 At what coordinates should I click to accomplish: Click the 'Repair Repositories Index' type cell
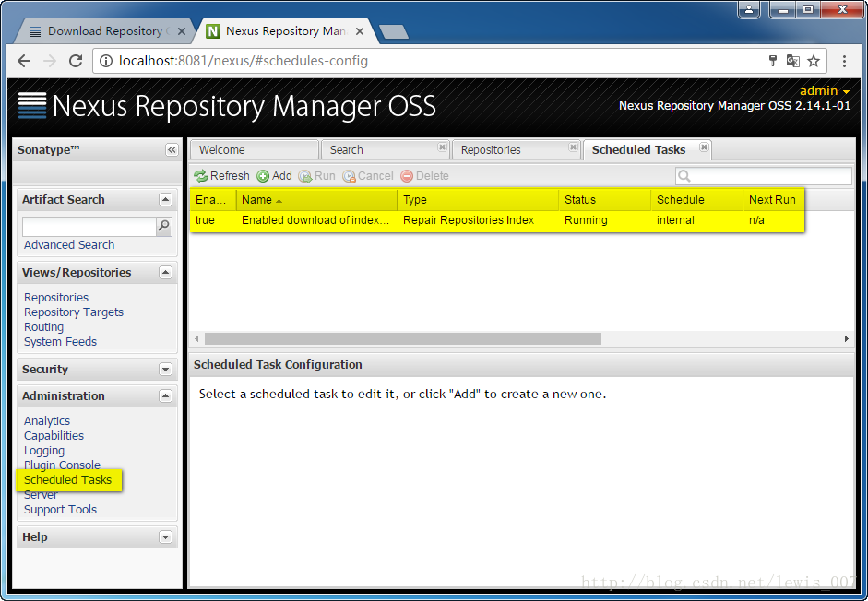tap(469, 220)
